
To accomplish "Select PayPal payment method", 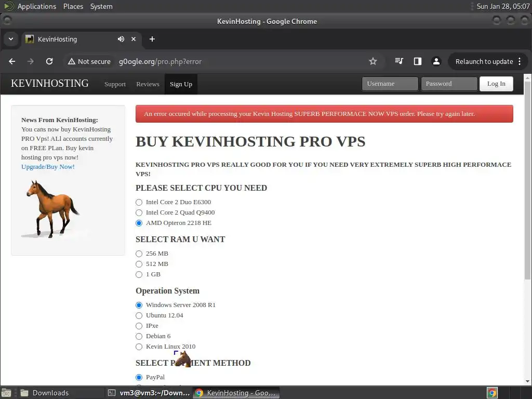I will 139,377.
